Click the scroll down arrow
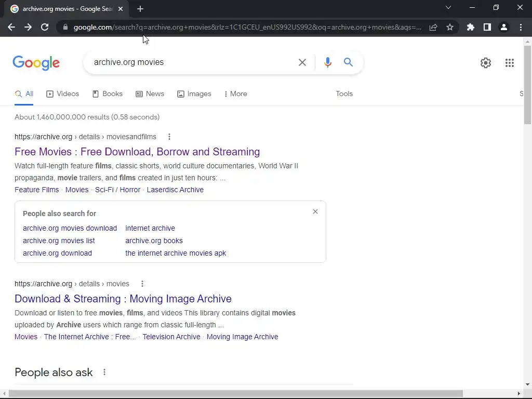This screenshot has width=532, height=399. 527,385
